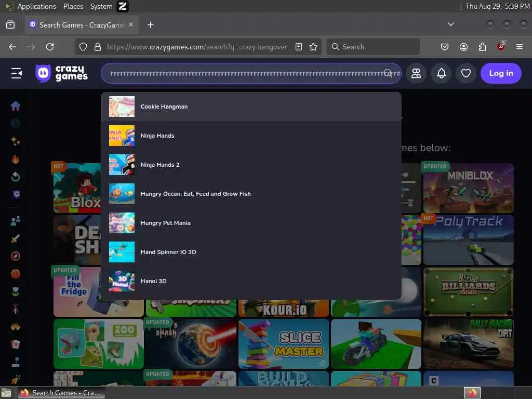
Task: Open the extensions puzzle icon
Action: 482,47
